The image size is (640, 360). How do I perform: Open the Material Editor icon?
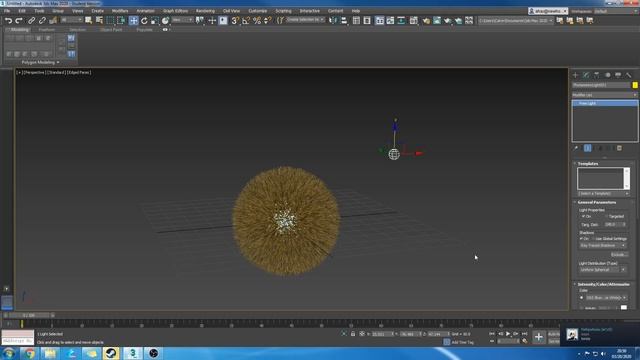pos(413,20)
